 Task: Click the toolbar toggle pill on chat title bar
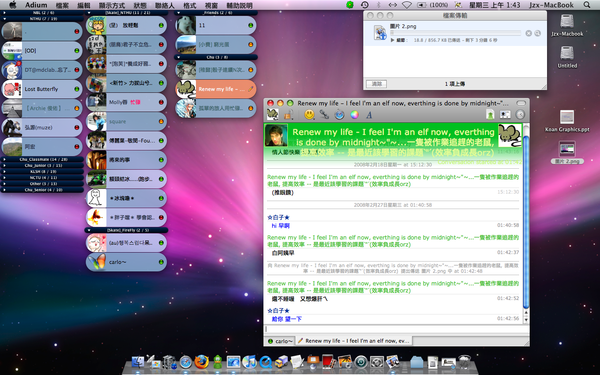[521, 103]
